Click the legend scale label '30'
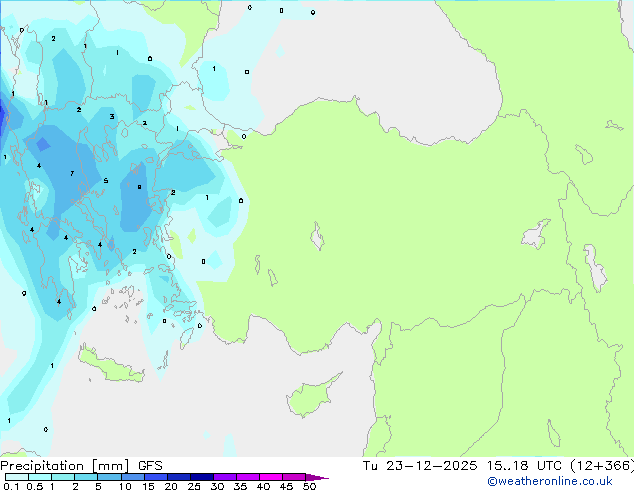Viewport: 634px width, 490px height. tap(217, 486)
